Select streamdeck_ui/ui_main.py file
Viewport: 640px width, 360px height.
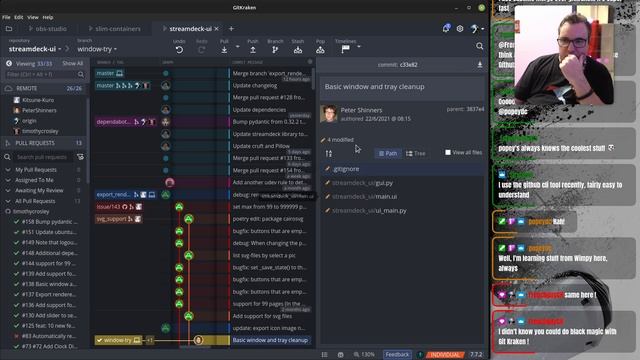click(402, 211)
